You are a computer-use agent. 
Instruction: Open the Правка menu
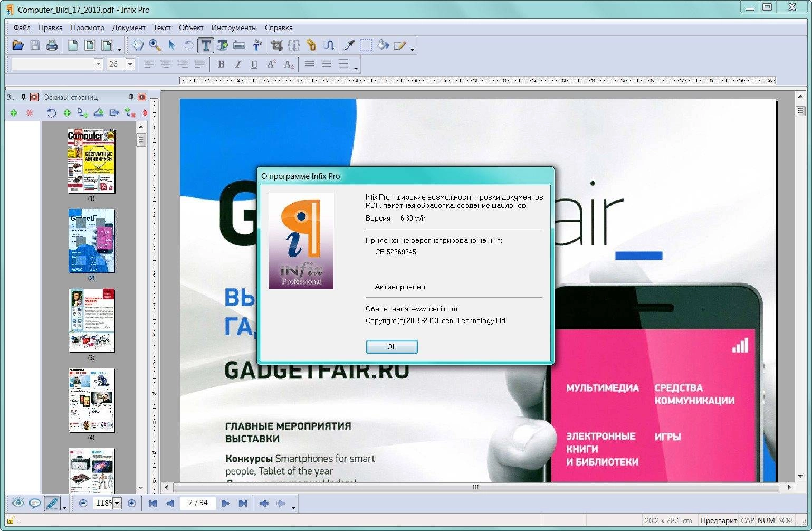[x=51, y=27]
